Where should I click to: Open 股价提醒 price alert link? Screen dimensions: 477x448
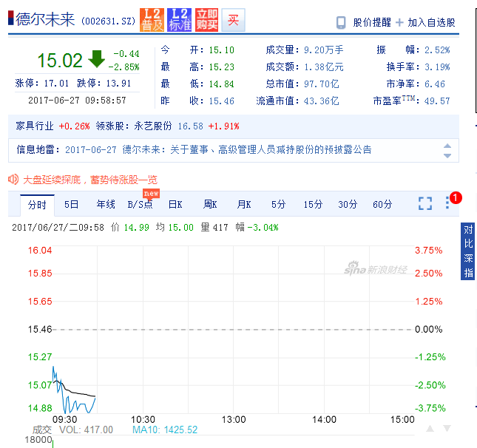372,22
